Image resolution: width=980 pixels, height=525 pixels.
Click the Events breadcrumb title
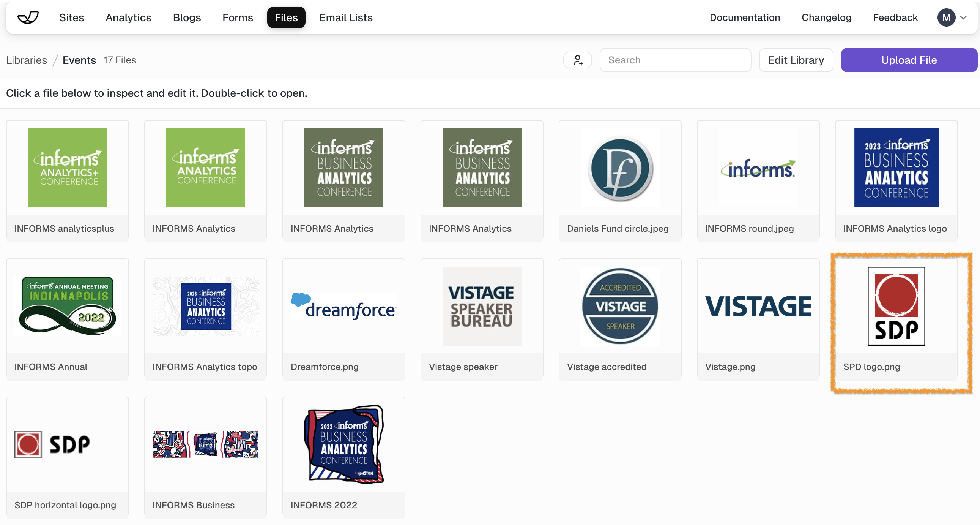pyautogui.click(x=79, y=60)
